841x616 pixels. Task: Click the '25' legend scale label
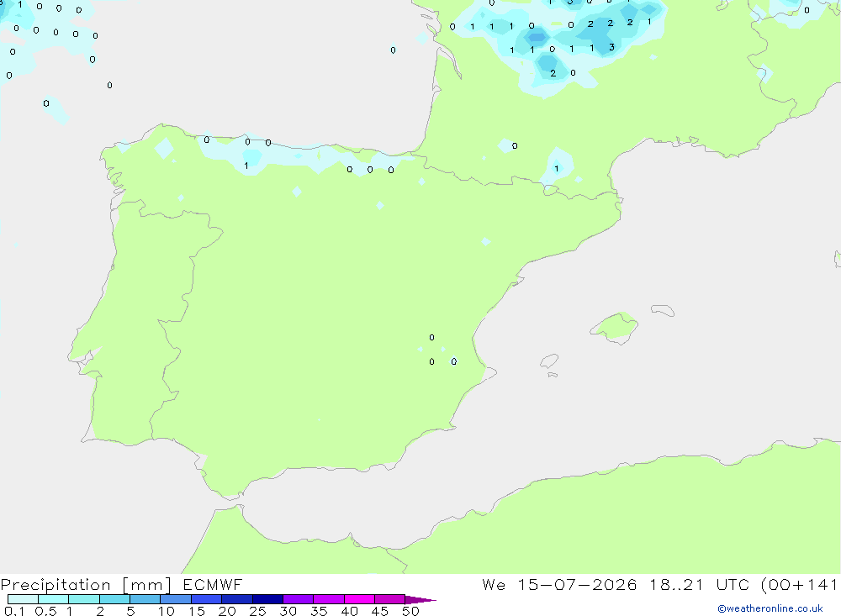click(x=257, y=611)
